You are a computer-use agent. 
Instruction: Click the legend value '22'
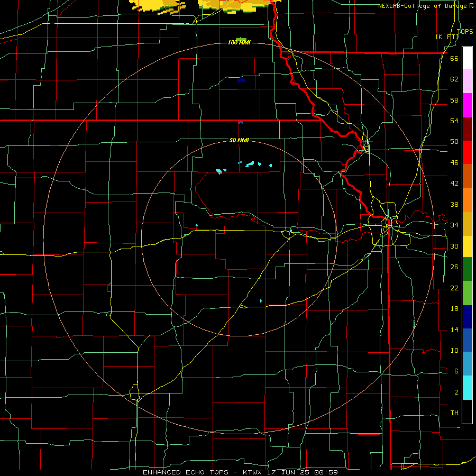(454, 288)
